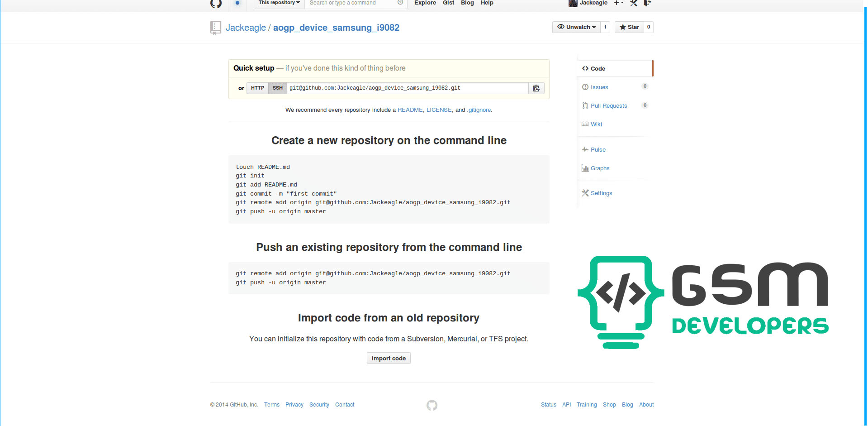Open the Explore menu item
Viewport: 868px width, 426px height.
(425, 3)
